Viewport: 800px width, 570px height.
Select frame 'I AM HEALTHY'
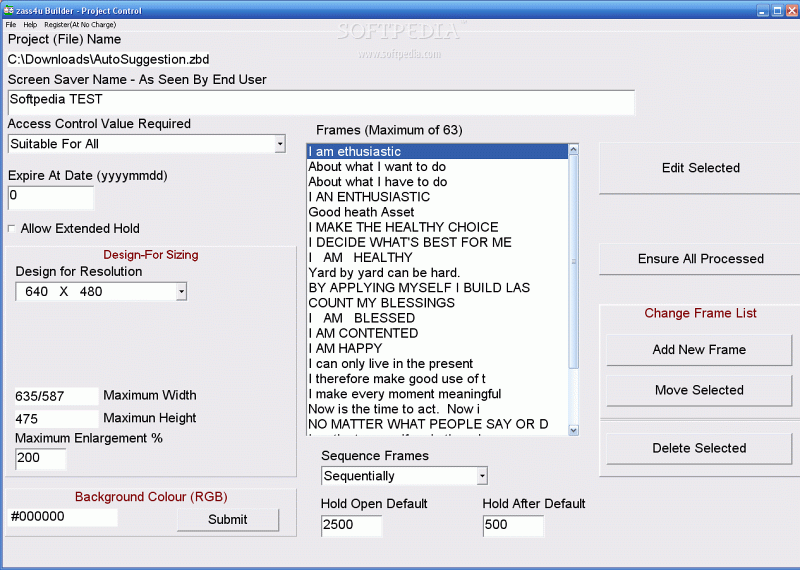point(437,258)
